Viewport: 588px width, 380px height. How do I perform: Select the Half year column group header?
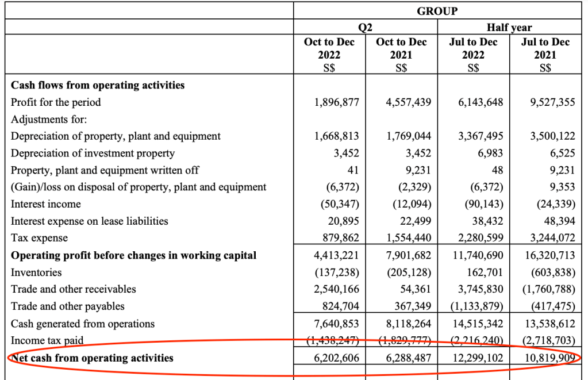(509, 28)
